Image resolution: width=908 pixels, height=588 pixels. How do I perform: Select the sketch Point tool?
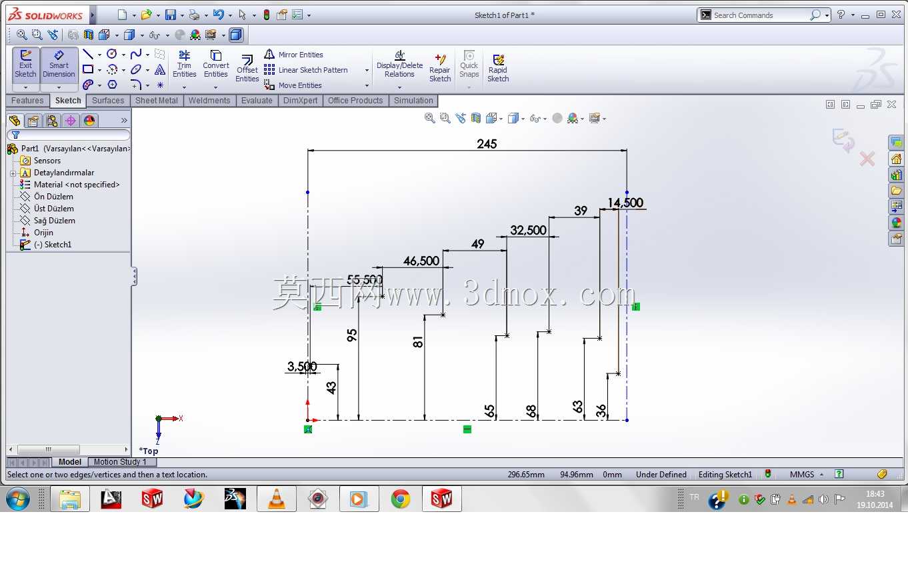(160, 85)
